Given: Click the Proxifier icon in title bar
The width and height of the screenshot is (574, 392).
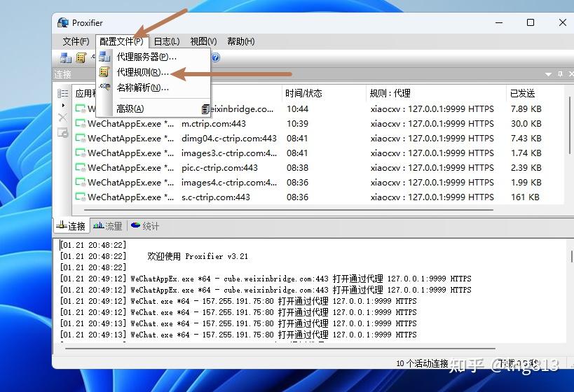Looking at the screenshot, I should pyautogui.click(x=63, y=22).
